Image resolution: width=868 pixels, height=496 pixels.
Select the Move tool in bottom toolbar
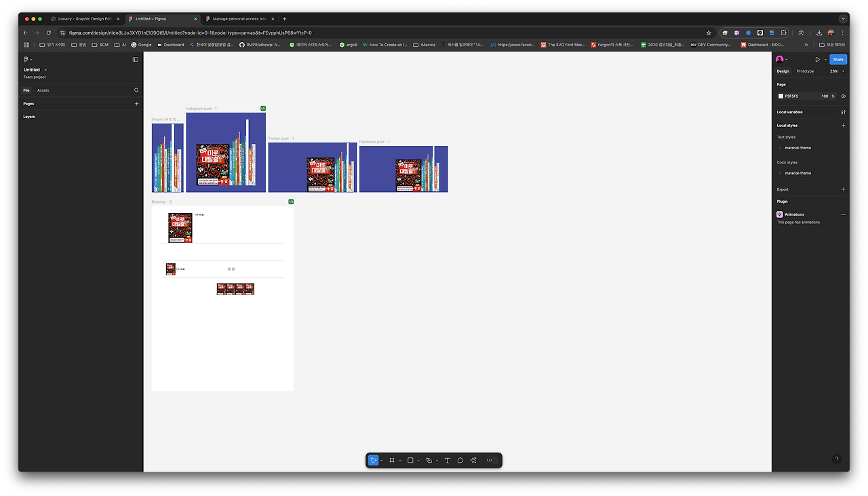click(373, 460)
